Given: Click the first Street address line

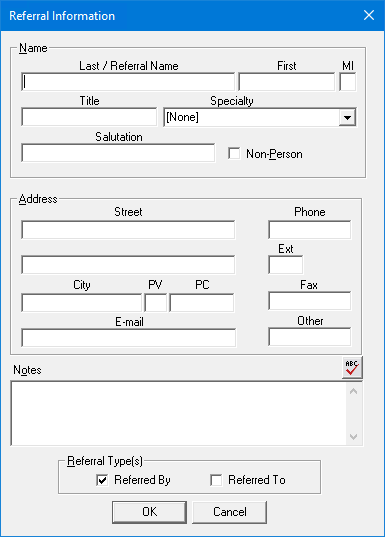Looking at the screenshot, I should coord(128,230).
